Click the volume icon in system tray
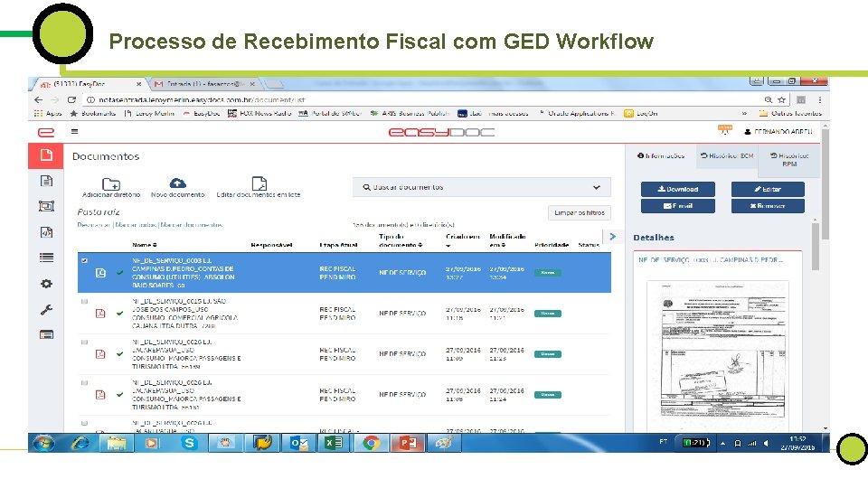Viewport: 868px width, 488px height. 766,443
